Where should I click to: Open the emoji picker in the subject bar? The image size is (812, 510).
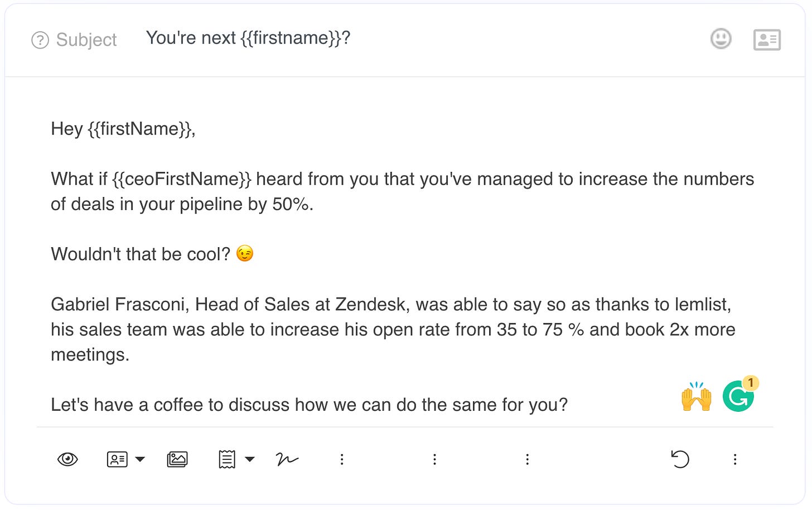(720, 39)
